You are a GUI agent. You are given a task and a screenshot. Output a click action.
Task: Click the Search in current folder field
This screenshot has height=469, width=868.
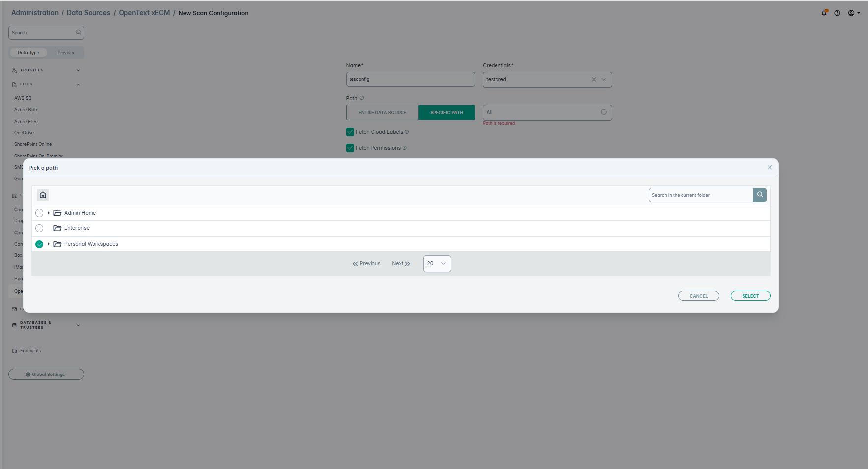pos(700,195)
